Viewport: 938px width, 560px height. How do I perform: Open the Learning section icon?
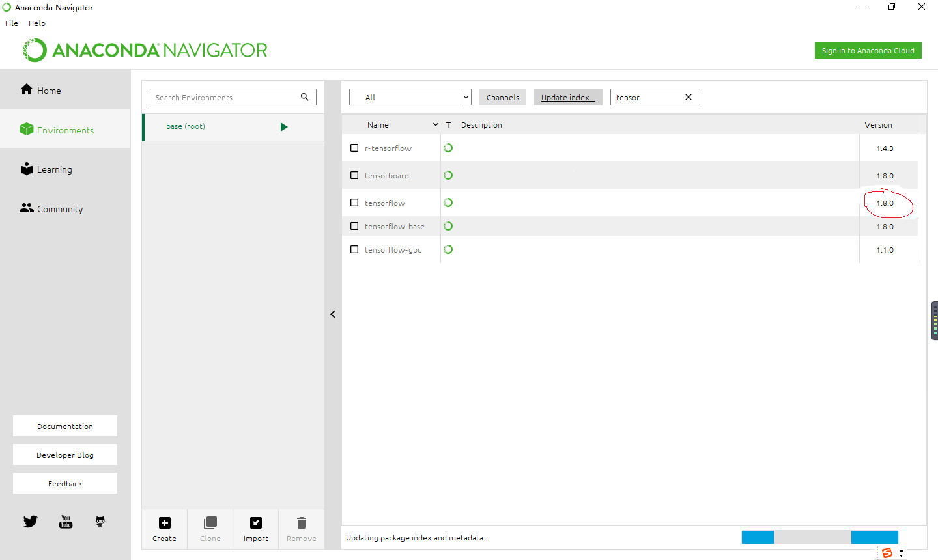[27, 169]
